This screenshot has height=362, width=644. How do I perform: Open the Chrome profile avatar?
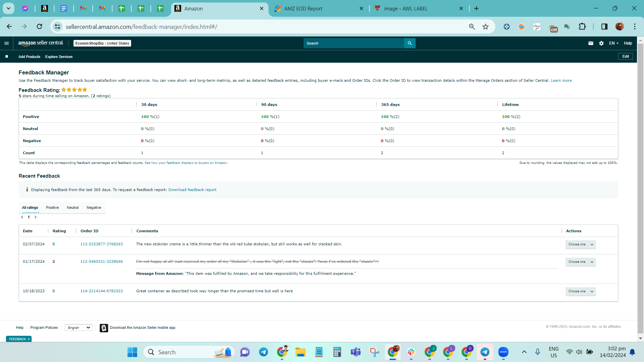click(620, 26)
